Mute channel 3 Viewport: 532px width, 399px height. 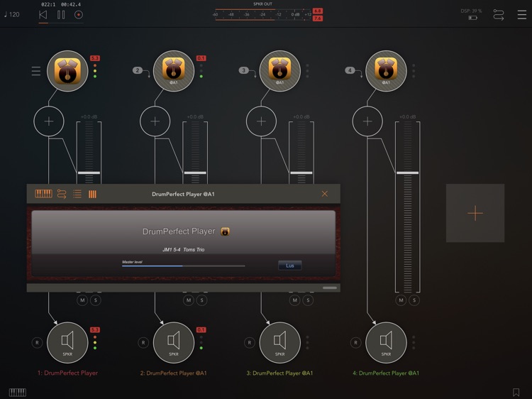[x=294, y=300]
